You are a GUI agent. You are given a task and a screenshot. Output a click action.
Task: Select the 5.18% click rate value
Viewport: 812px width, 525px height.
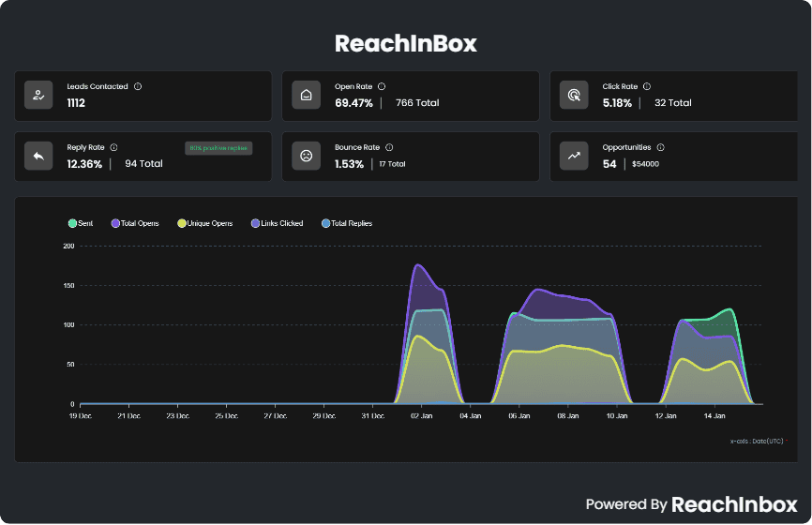[x=617, y=103]
